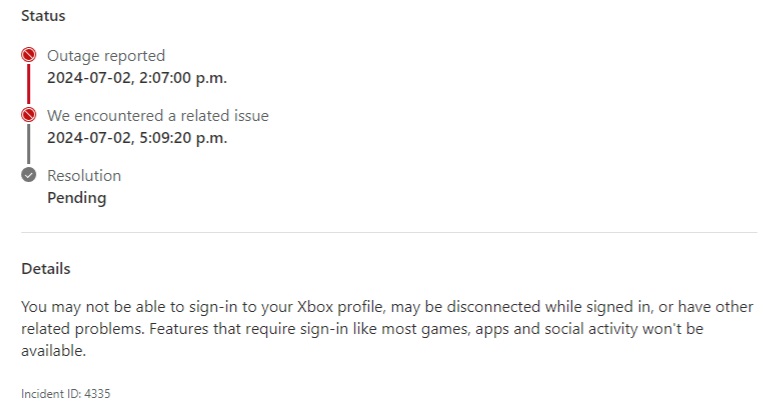Click the Details heading
The width and height of the screenshot is (763, 415).
46,269
